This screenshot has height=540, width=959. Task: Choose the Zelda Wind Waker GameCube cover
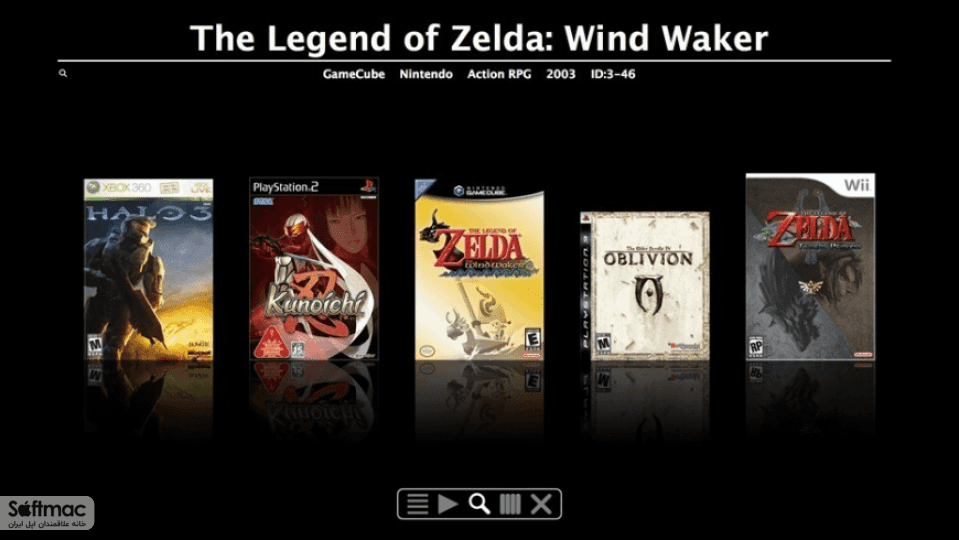479,269
